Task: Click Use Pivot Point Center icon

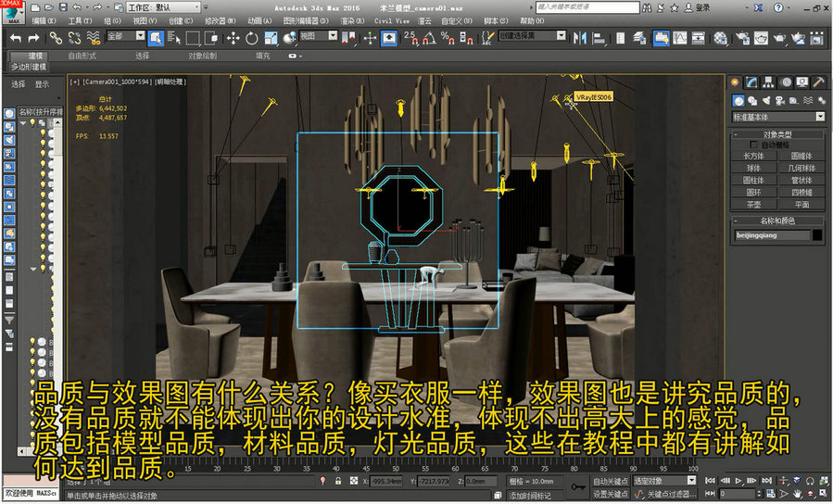Action: pos(348,38)
